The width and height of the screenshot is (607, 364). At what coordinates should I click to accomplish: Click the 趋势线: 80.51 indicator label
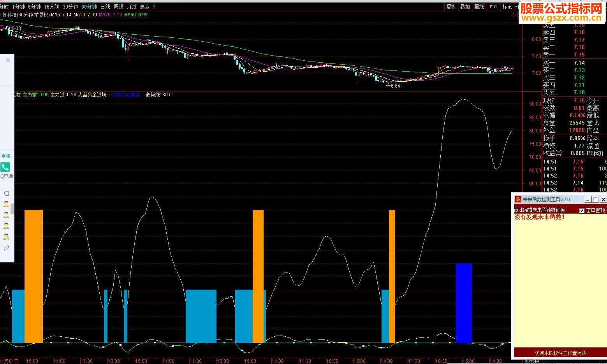pyautogui.click(x=160, y=95)
